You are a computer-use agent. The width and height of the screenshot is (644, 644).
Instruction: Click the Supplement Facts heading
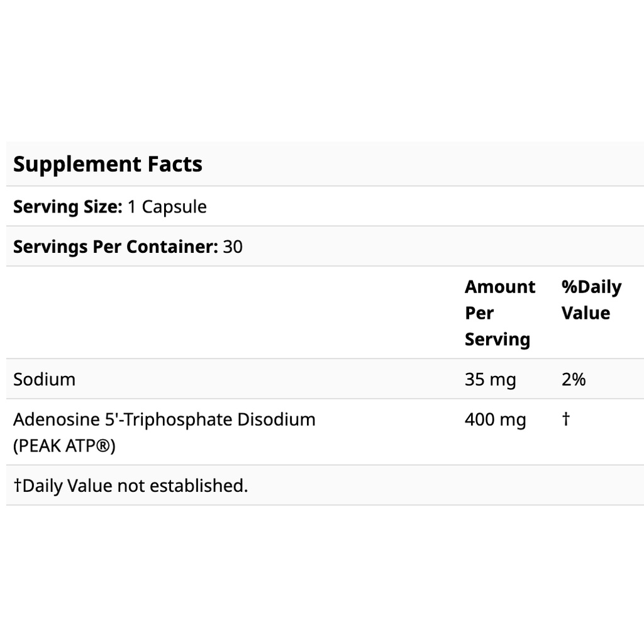click(108, 164)
